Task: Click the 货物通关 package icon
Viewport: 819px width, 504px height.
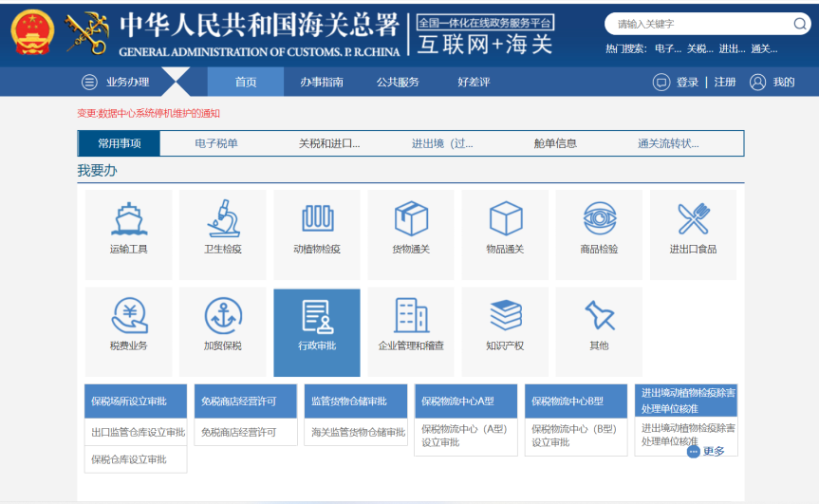Action: 411,219
